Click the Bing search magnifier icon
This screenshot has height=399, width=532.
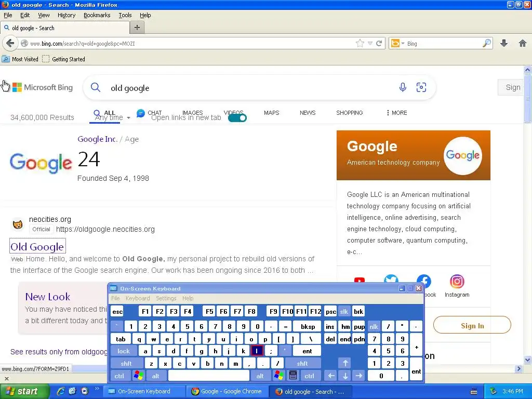tap(96, 87)
